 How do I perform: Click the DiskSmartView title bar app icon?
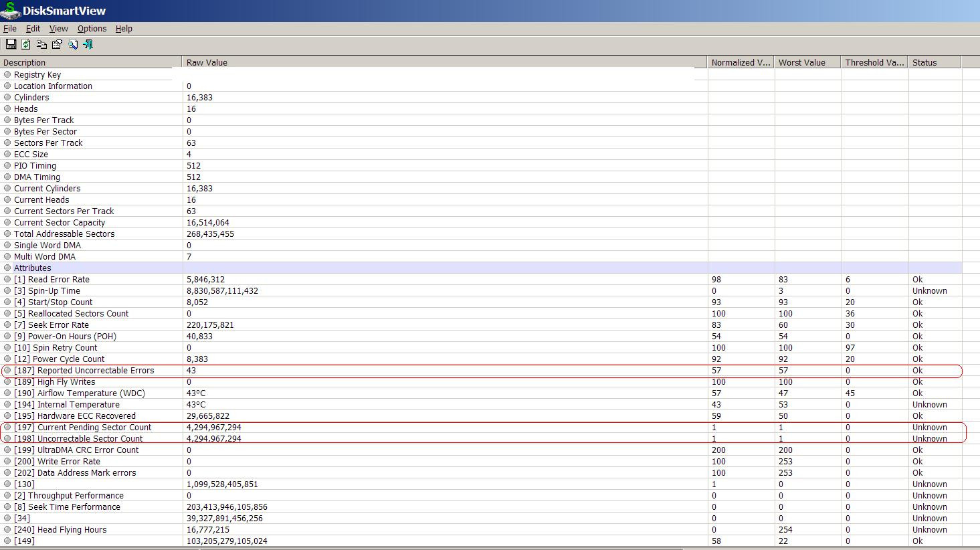pyautogui.click(x=10, y=10)
